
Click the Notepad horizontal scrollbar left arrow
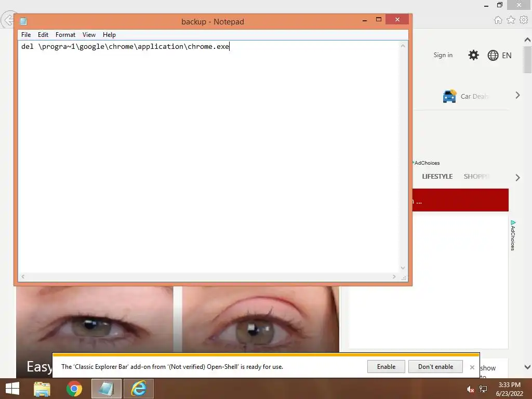(x=23, y=276)
